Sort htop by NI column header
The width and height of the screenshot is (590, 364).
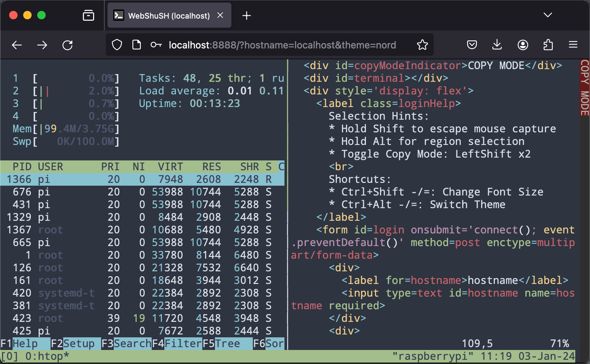click(139, 167)
